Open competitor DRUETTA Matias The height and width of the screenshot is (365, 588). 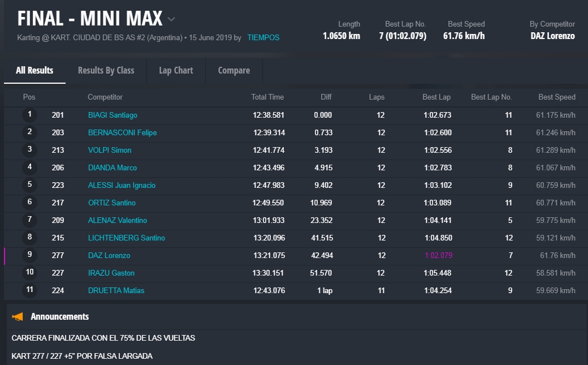116,290
